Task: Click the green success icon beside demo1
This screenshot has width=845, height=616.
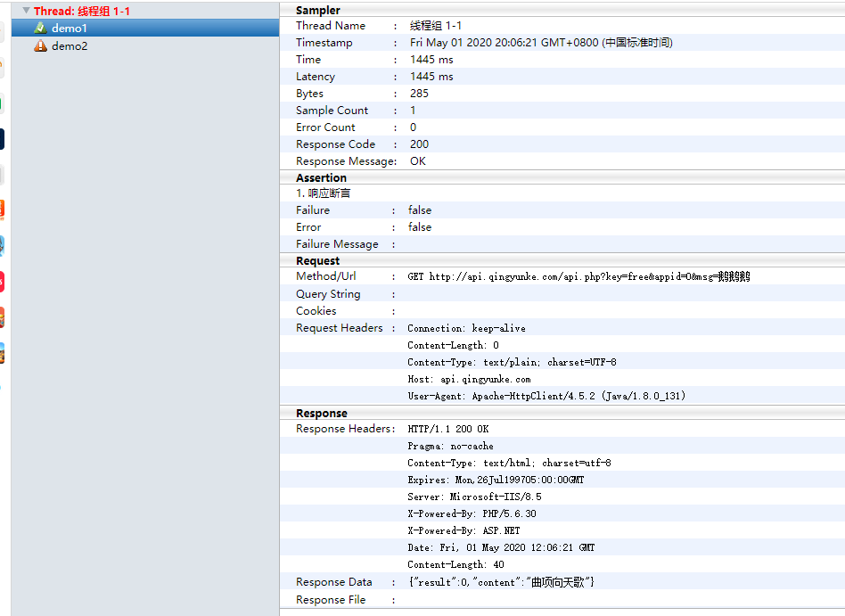Action: (40, 28)
